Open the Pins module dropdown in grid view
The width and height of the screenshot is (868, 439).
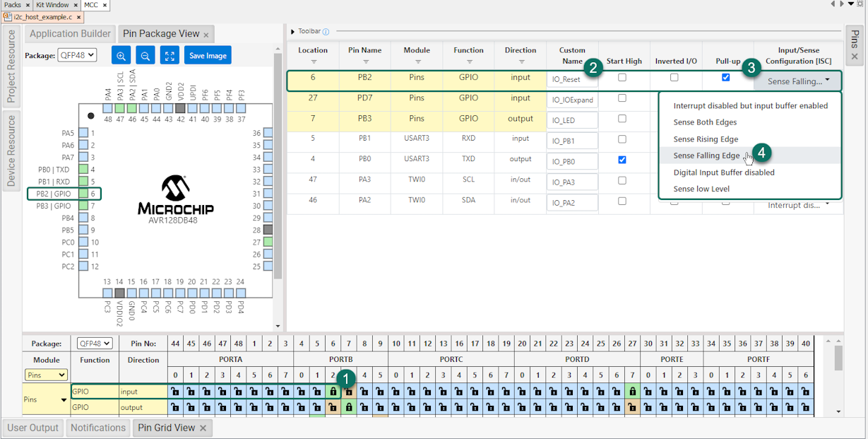tap(46, 375)
